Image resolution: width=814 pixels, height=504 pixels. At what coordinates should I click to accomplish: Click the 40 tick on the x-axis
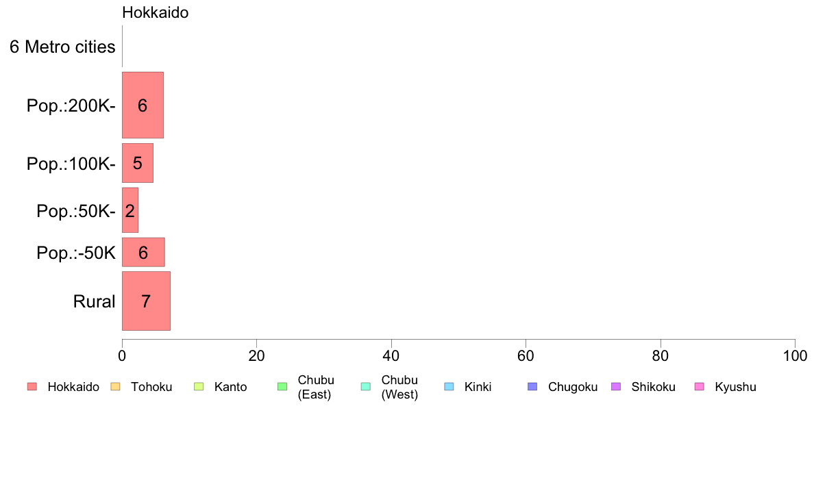pyautogui.click(x=391, y=355)
